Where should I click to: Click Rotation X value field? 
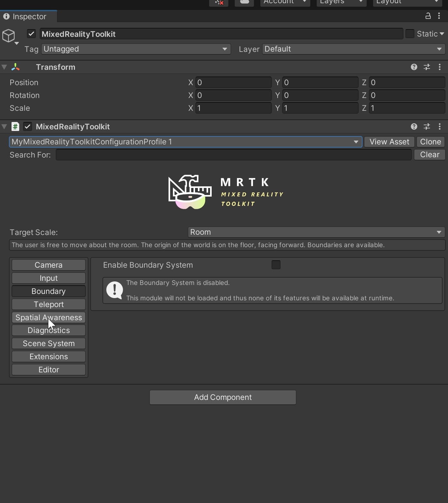pyautogui.click(x=233, y=95)
